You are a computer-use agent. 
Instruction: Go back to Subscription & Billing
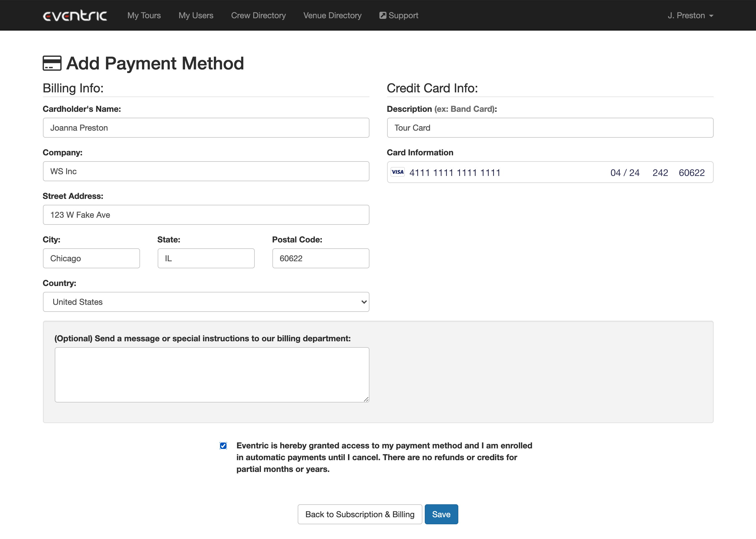tap(360, 514)
